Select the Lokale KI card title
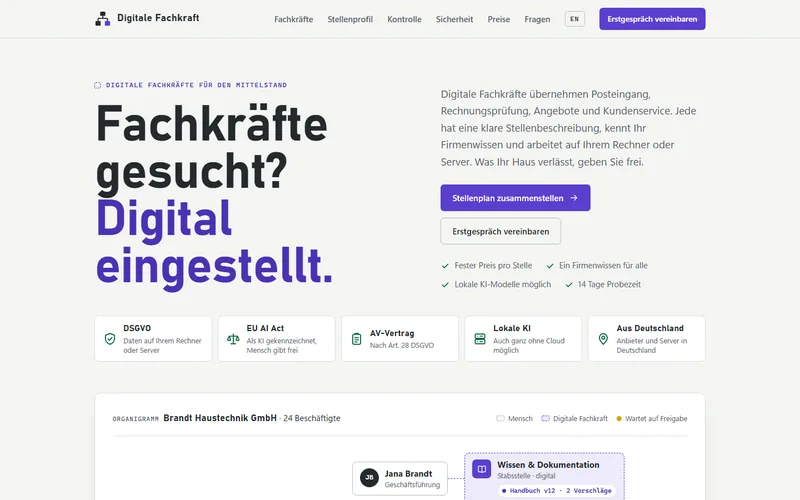Screen dimensions: 800x500 pyautogui.click(x=512, y=328)
